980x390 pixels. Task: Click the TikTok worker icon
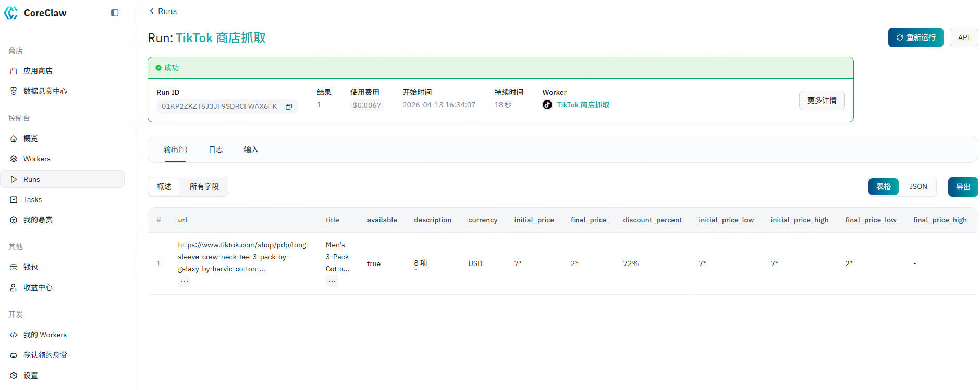(x=547, y=105)
